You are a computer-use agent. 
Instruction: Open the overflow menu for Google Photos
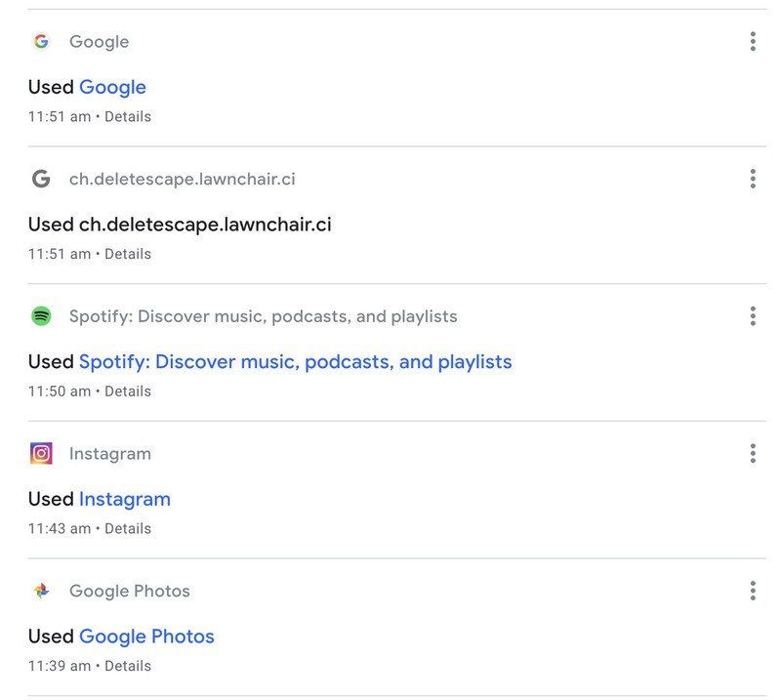coord(753,591)
